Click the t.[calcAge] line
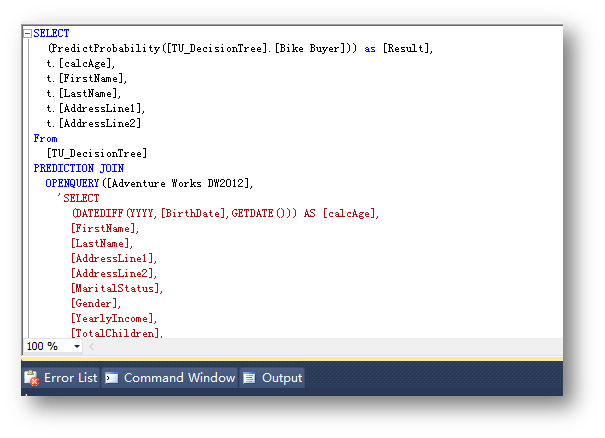This screenshot has height=438, width=605. (x=80, y=64)
